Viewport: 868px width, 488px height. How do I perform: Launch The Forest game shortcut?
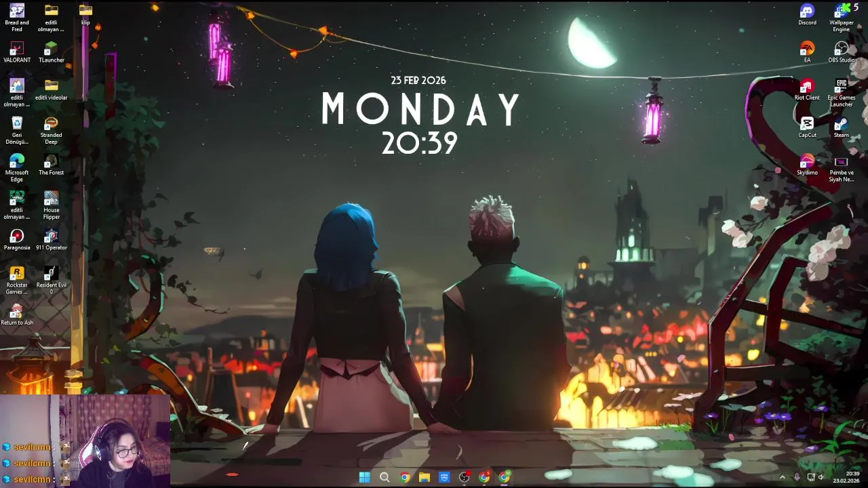click(x=52, y=165)
